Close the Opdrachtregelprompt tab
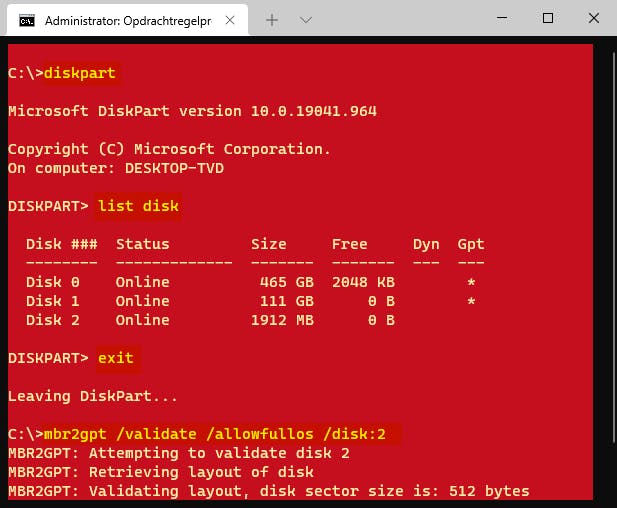The image size is (617, 508). tap(230, 20)
